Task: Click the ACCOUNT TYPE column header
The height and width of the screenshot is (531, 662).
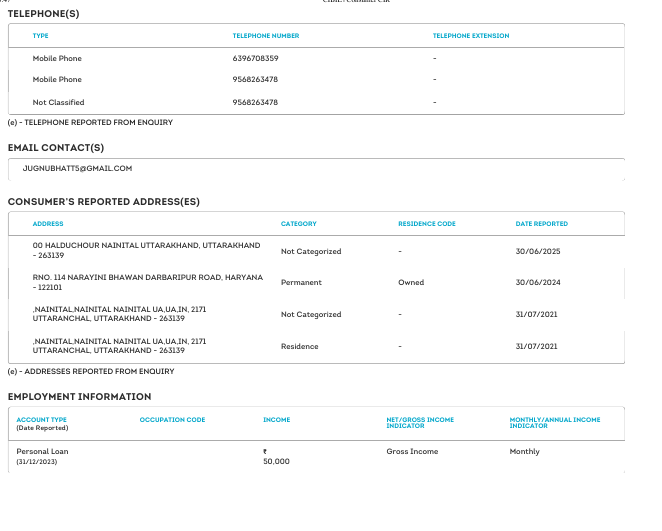Action: point(41,420)
